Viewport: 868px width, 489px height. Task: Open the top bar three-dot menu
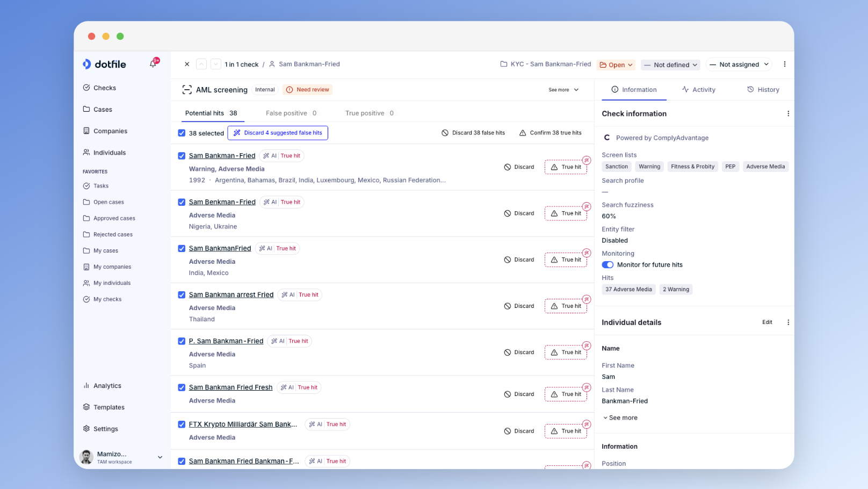[785, 64]
